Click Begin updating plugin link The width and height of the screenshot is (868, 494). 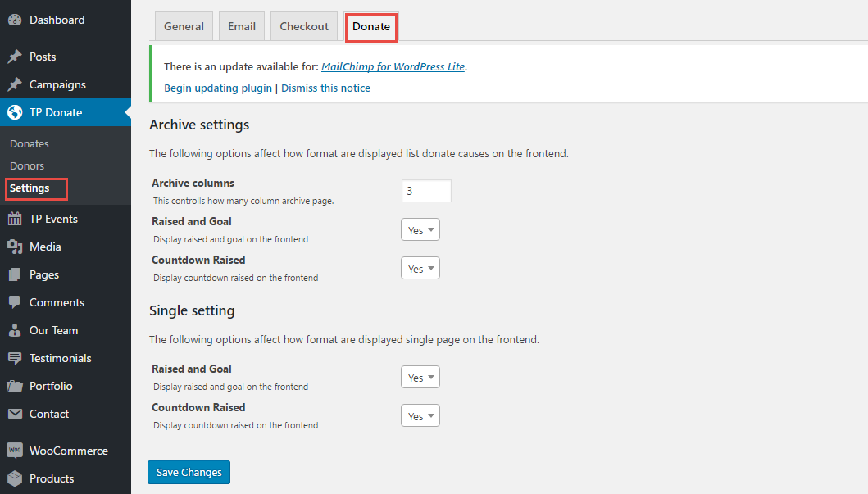tap(217, 88)
